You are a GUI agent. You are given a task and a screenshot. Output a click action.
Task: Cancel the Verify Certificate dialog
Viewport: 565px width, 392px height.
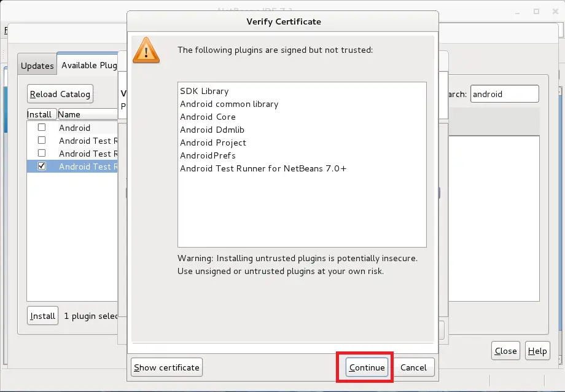[413, 367]
